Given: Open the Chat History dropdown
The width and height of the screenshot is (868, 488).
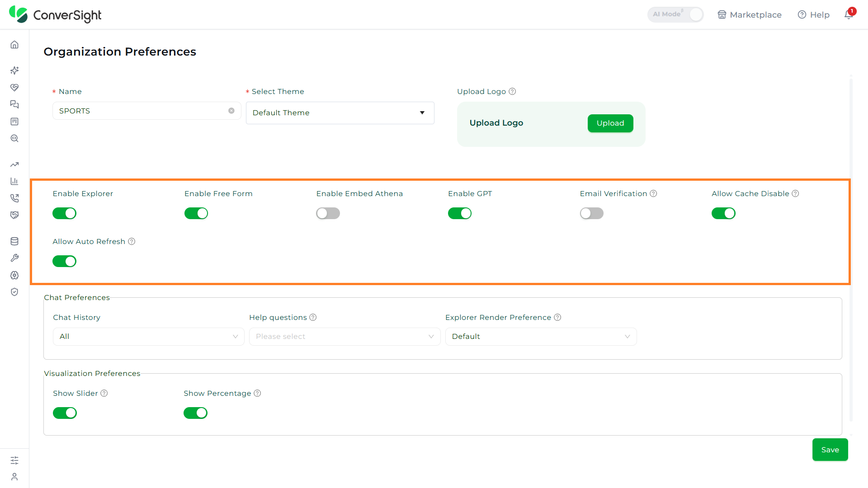Looking at the screenshot, I should click(149, 337).
